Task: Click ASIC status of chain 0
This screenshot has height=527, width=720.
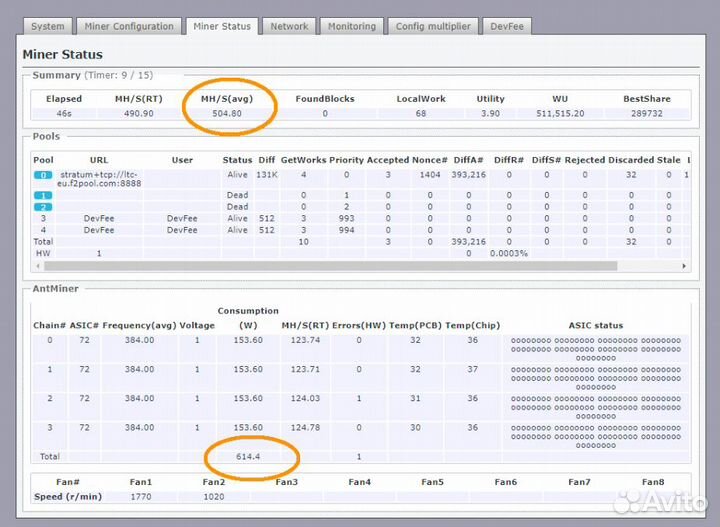Action: (595, 348)
